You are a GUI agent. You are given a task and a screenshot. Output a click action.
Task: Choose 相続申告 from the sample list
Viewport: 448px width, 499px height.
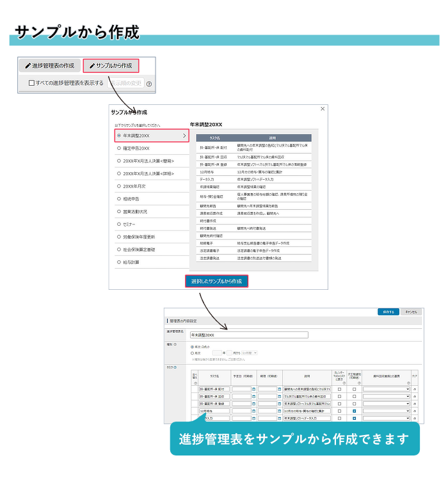(x=118, y=199)
